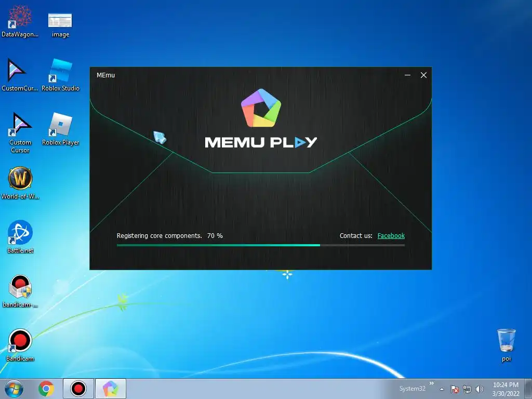Select the MEmu taskbar button
The height and width of the screenshot is (399, 532).
click(110, 389)
